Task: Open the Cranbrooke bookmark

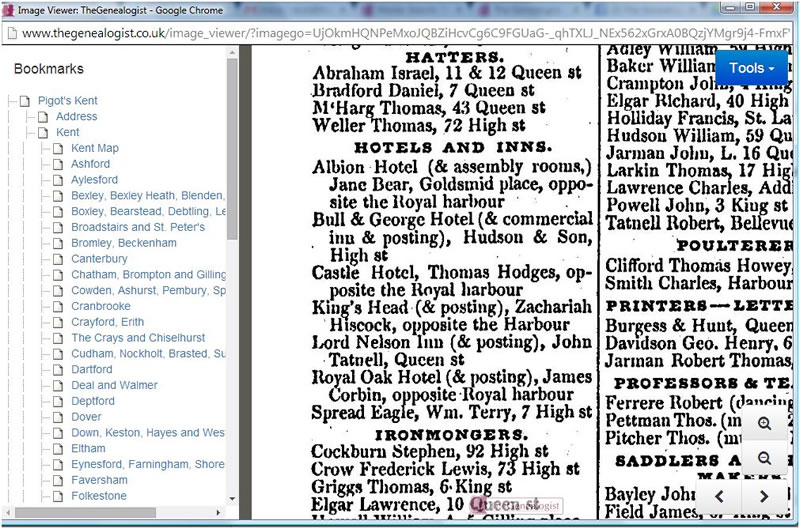Action: [101, 306]
